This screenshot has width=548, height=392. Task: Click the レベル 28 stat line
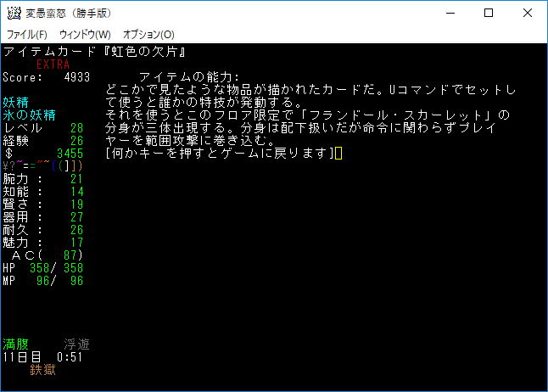43,128
